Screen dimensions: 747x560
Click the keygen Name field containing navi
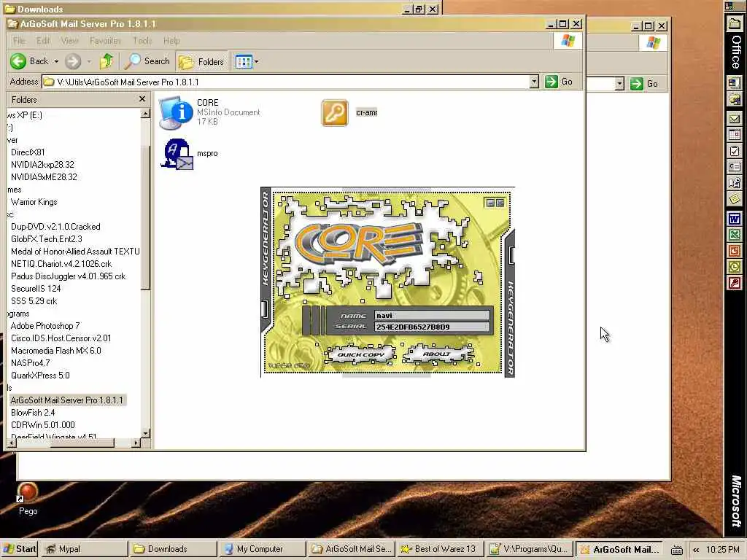pos(432,315)
